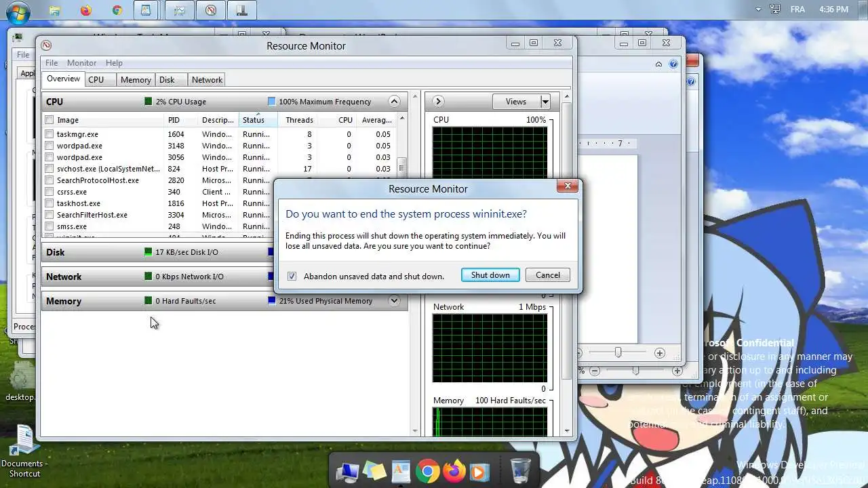
Task: Open Chrome icon in the bottom dock
Action: 427,471
